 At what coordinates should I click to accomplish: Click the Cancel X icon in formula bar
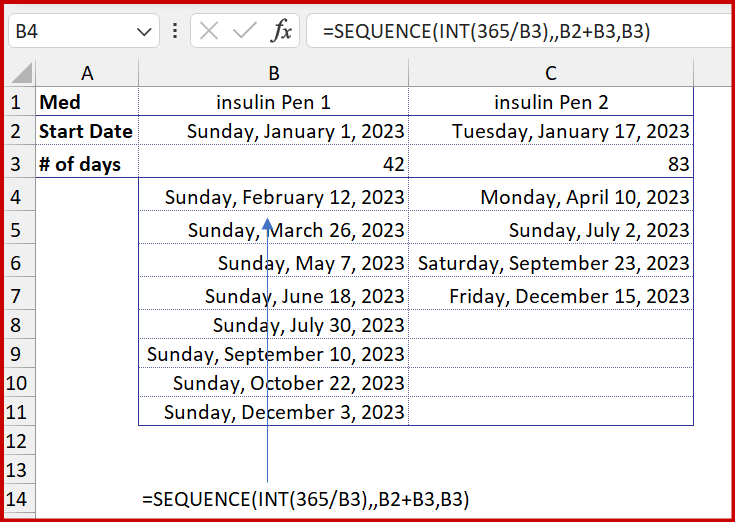coord(208,31)
